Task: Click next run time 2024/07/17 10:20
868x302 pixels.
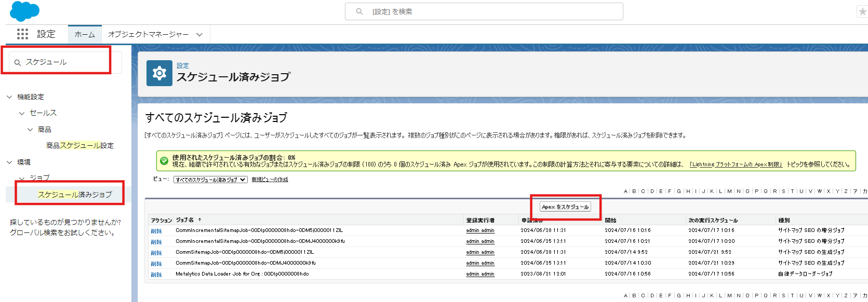Action: pos(712,241)
